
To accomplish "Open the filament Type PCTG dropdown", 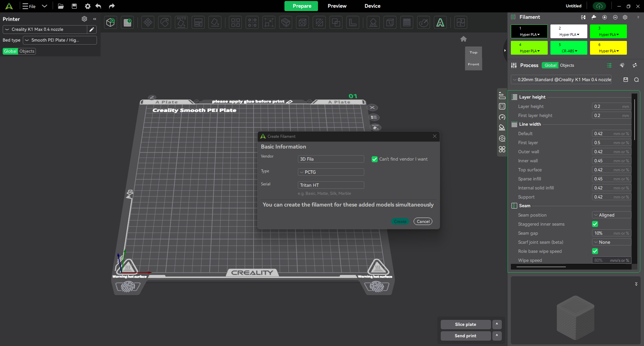I will pos(331,172).
